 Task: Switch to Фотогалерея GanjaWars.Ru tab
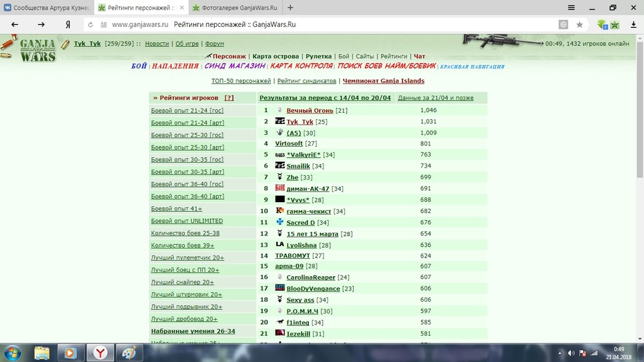[x=235, y=8]
